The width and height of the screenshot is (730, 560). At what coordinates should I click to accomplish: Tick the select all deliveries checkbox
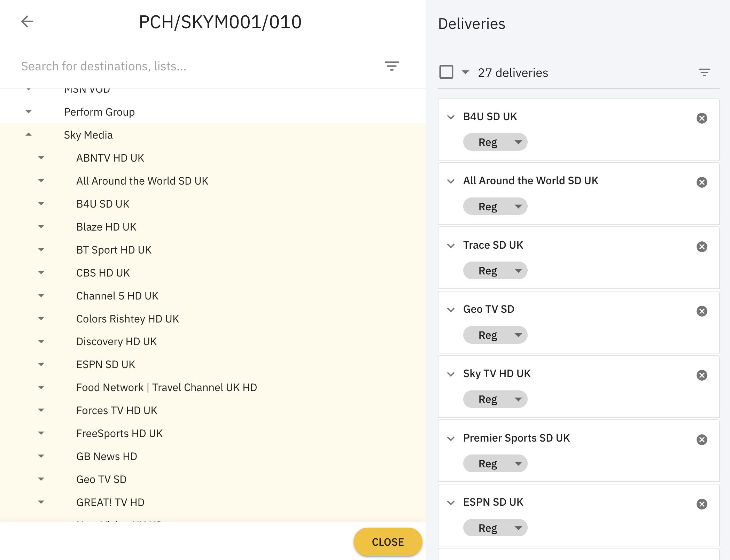(446, 72)
